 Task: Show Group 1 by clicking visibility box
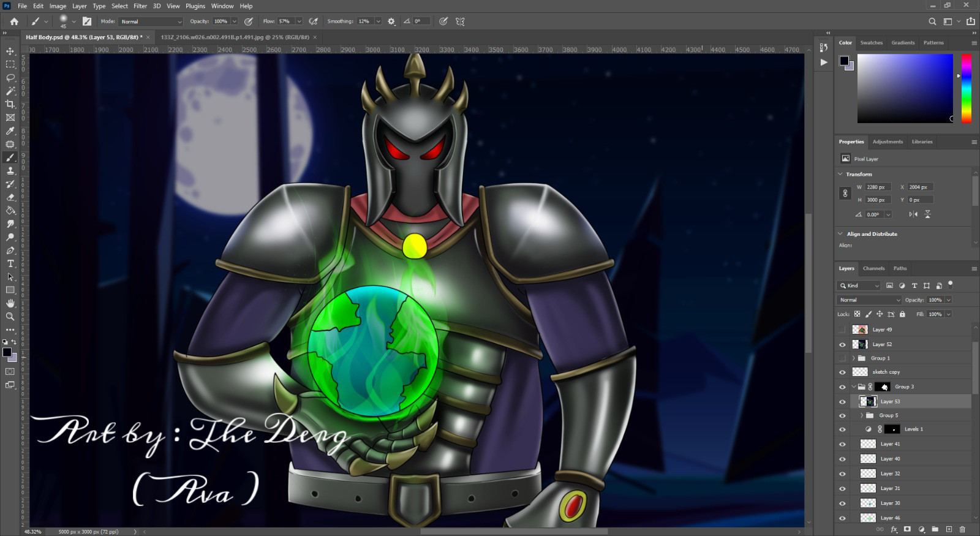click(x=842, y=358)
